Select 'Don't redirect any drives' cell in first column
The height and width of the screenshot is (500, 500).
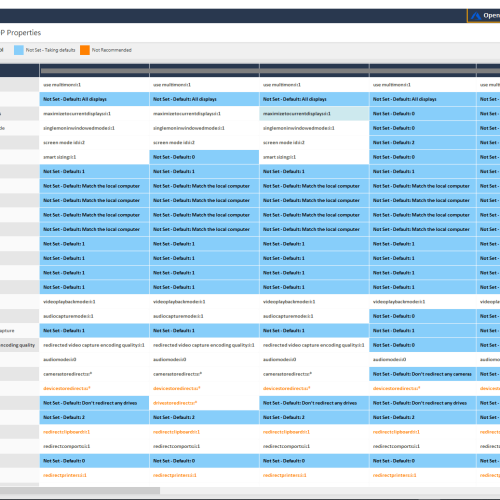point(94,403)
